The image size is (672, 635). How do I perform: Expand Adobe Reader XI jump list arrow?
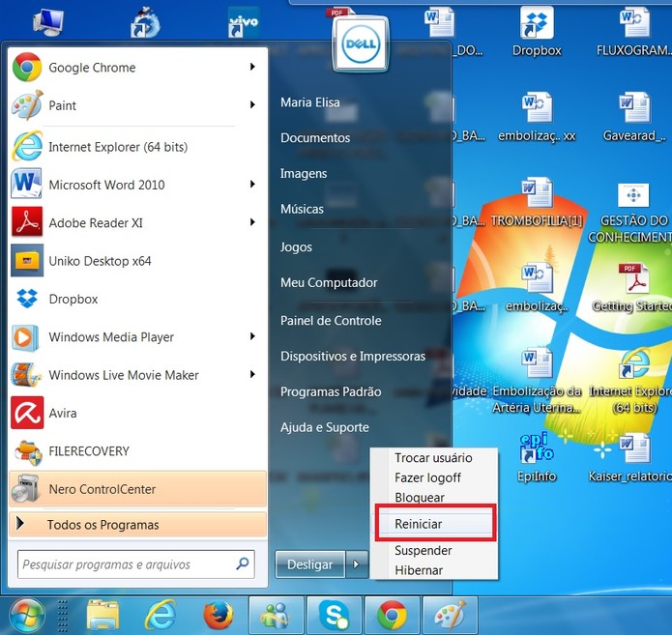pos(253,222)
